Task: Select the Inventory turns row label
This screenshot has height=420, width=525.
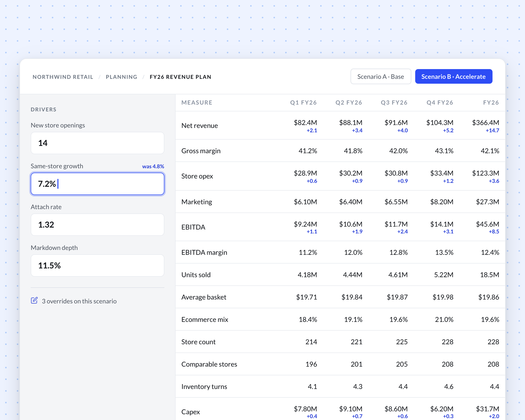Action: 204,387
